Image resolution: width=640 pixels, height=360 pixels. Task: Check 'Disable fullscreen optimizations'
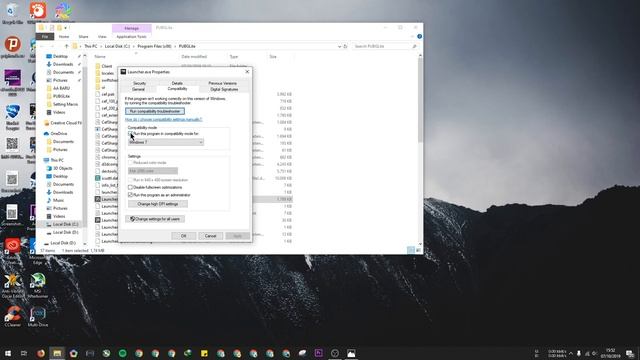tap(131, 187)
